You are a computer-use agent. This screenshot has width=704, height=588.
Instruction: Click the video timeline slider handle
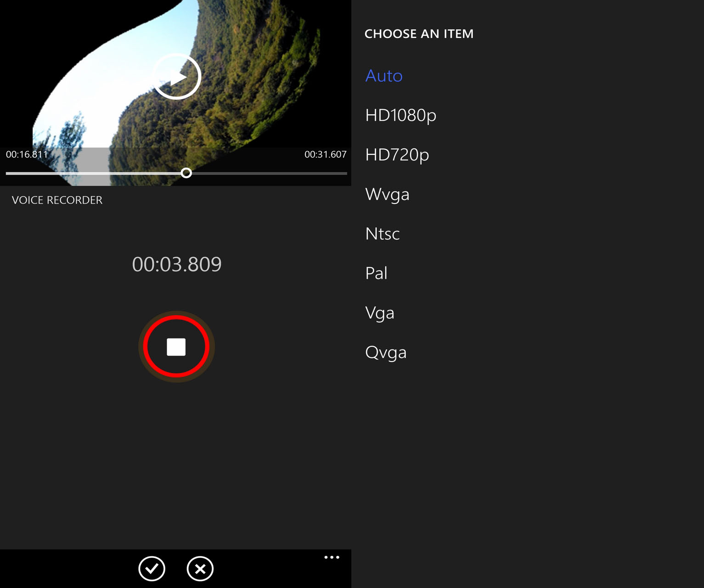point(186,173)
